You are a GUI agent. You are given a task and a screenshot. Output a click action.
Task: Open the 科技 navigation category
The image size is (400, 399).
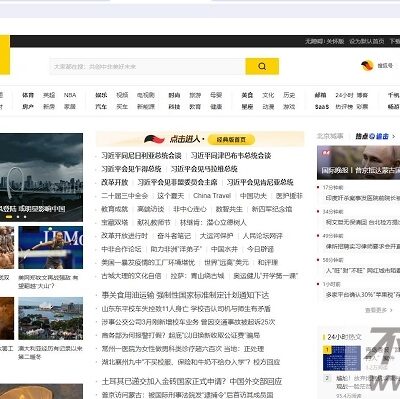(x=174, y=107)
